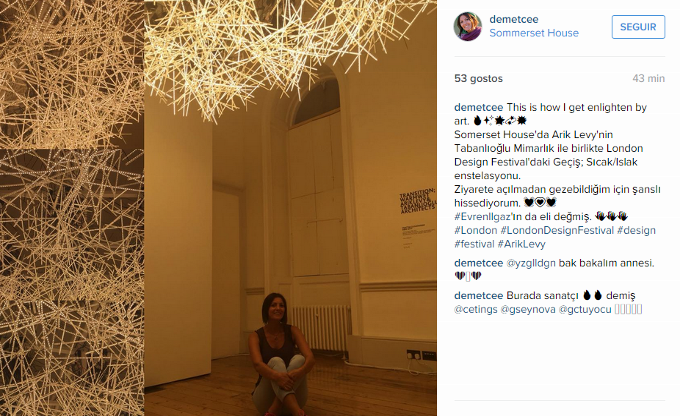This screenshot has width=680, height=416.
Task: Open demetcee's profile avatar picture
Action: [468, 26]
